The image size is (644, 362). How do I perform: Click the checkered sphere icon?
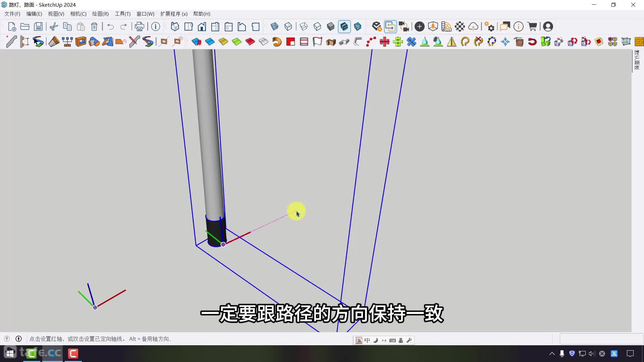(460, 26)
